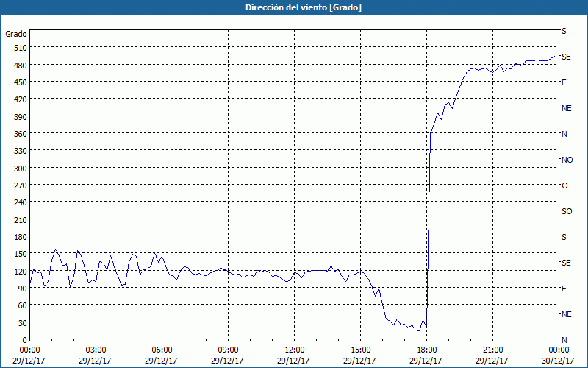588x368 pixels.
Task: Click the 120 y-axis tick label
Action: coord(21,272)
